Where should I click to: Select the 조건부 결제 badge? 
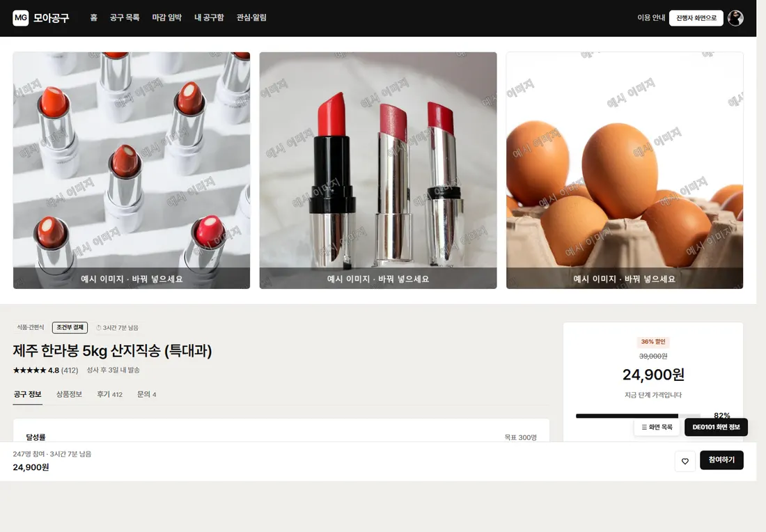[x=70, y=327]
